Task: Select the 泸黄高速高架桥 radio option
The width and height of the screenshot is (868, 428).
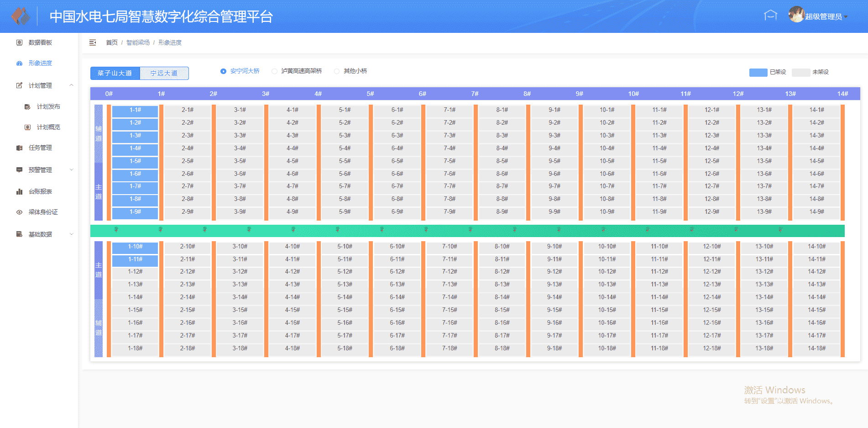Action: [x=274, y=71]
